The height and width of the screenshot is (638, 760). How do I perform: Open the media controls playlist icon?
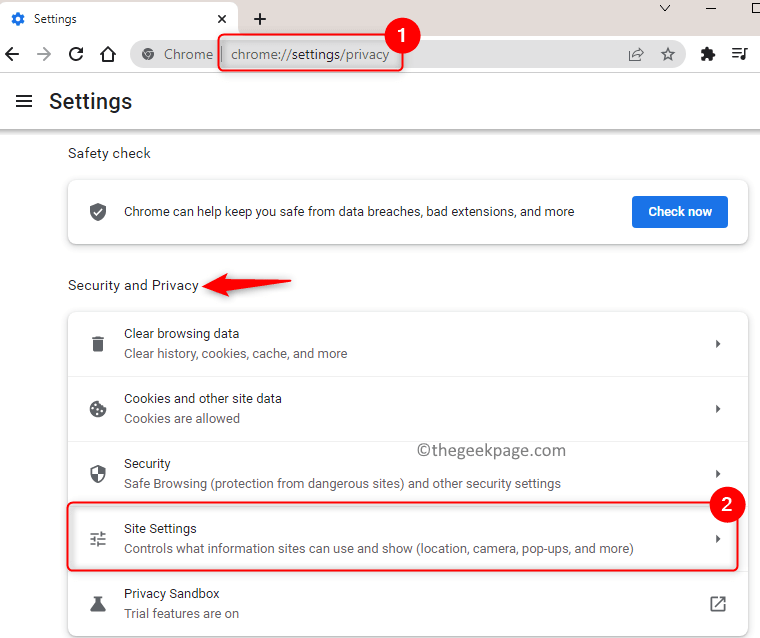pos(740,53)
